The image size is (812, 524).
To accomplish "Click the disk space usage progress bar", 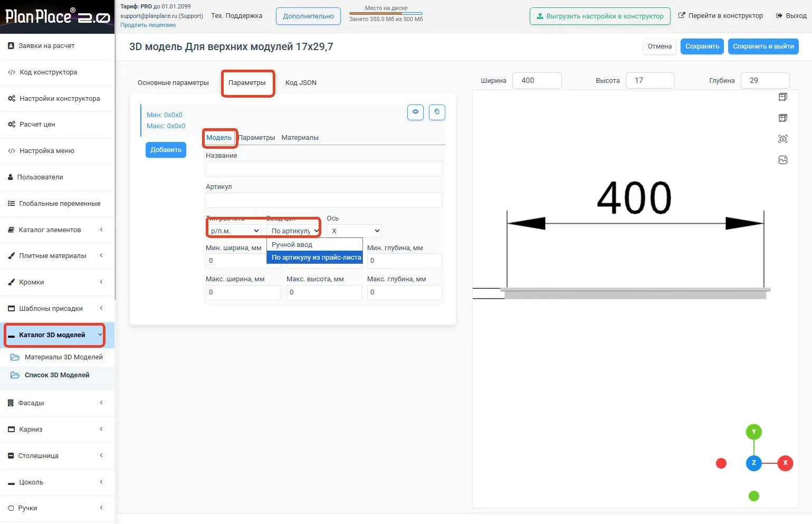I will (x=386, y=13).
